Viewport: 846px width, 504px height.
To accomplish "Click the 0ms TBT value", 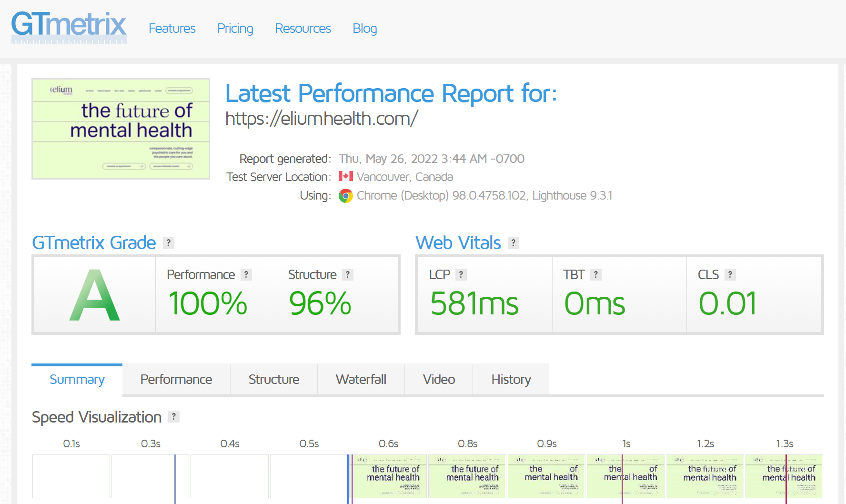I will [594, 303].
